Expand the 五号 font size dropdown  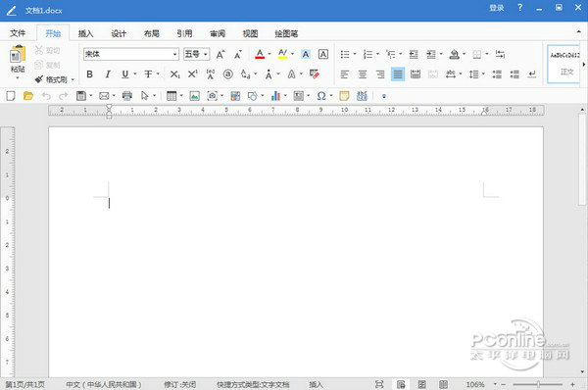click(206, 54)
